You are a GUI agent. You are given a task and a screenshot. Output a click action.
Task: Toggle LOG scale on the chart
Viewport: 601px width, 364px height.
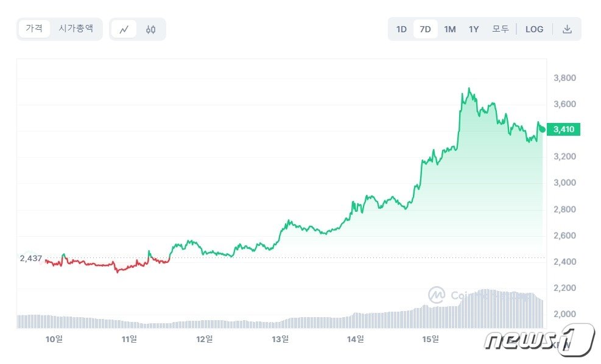click(x=534, y=29)
